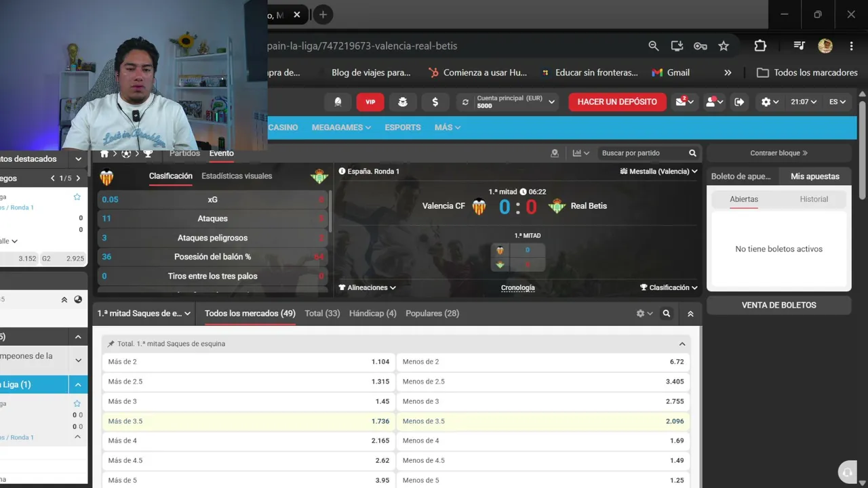This screenshot has height=488, width=868.
Task: Refresh the account balance
Action: (x=465, y=102)
